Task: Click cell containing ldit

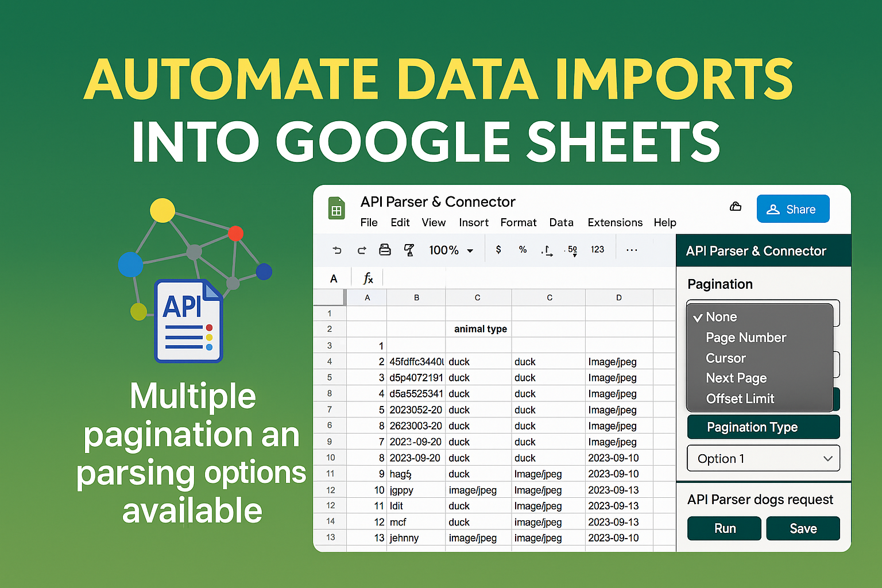Action: (x=416, y=506)
